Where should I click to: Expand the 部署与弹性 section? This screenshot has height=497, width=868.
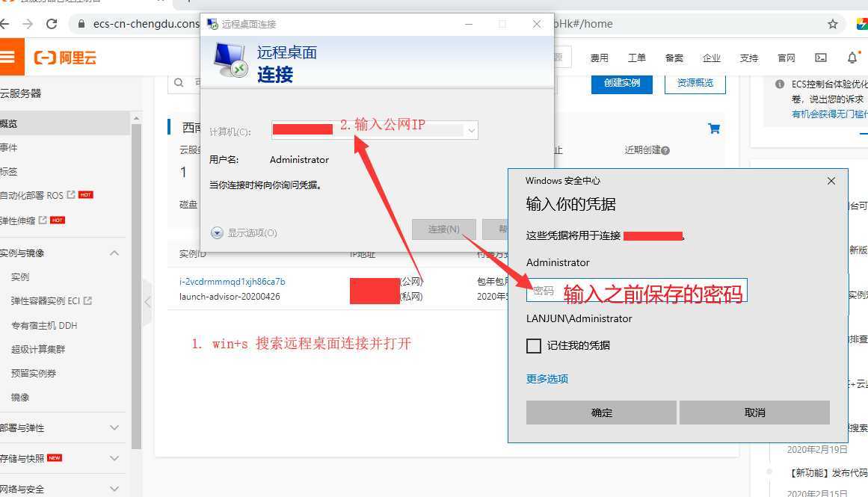[114, 427]
